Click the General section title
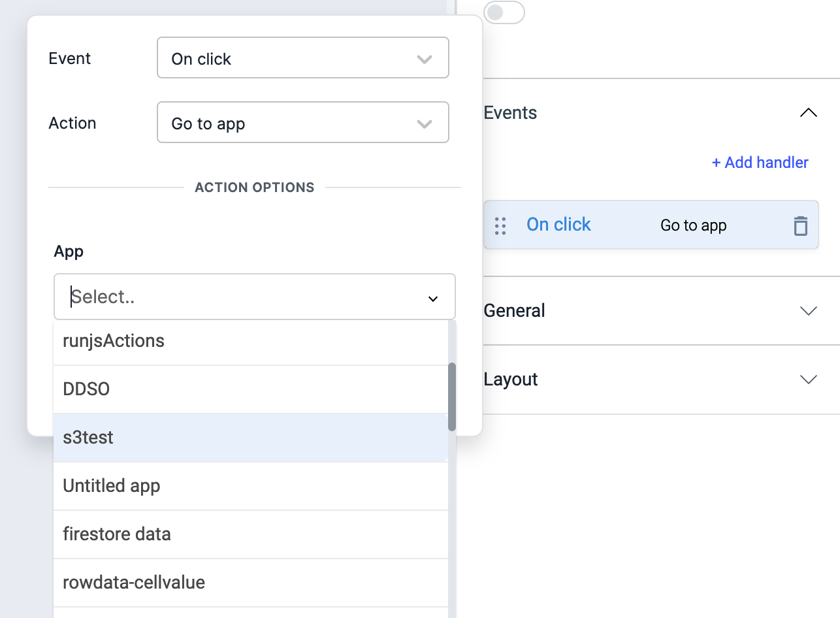 pos(515,311)
